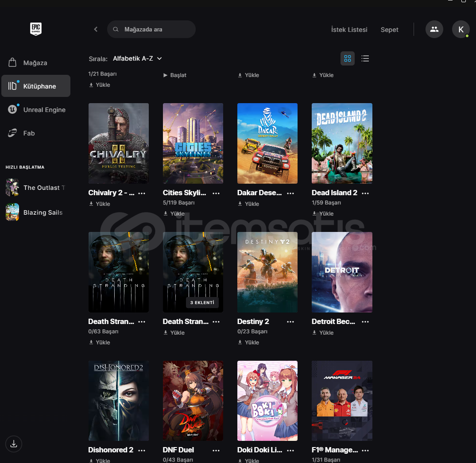Install Dead Island 2 with Yükle

(x=323, y=214)
